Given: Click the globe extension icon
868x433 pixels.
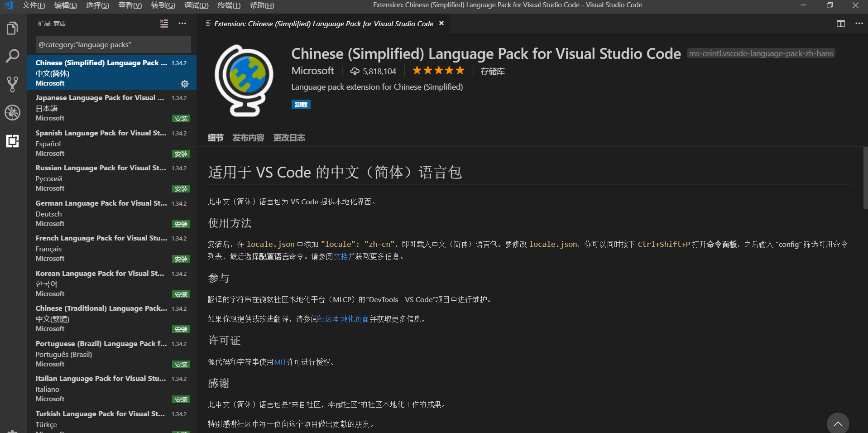Looking at the screenshot, I should click(x=244, y=80).
